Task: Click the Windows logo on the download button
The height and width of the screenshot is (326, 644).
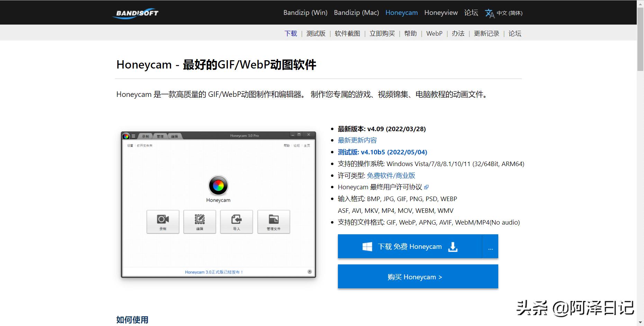Action: coord(367,246)
